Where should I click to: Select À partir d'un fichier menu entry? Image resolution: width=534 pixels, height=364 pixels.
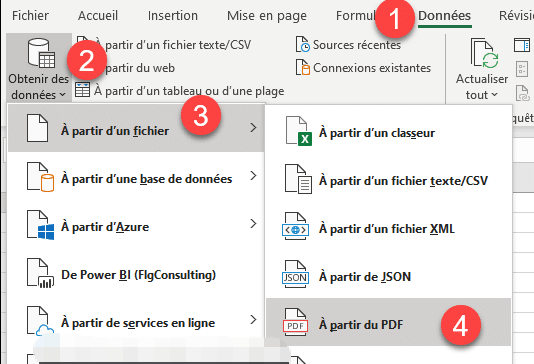pos(136,128)
